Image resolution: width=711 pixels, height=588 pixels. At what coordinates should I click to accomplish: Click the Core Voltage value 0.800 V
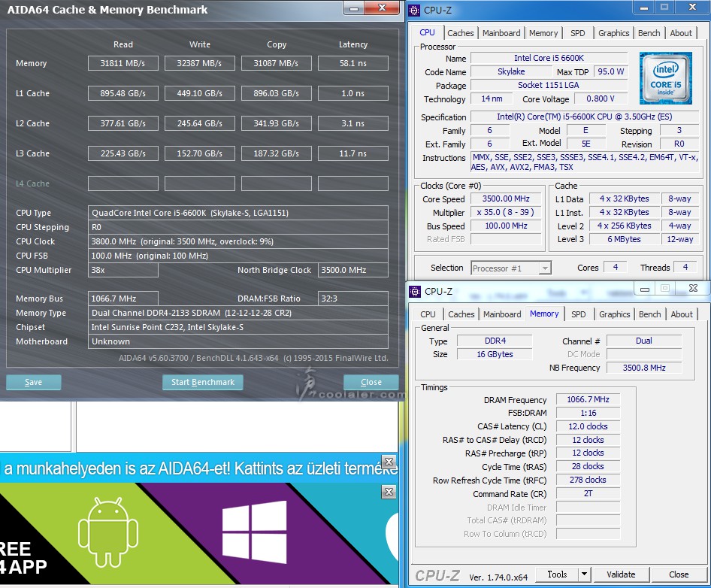point(601,99)
